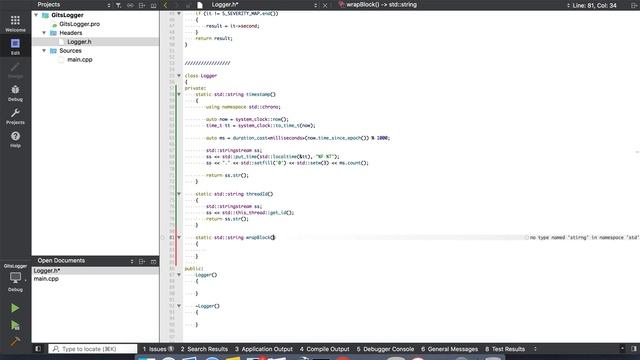Open the Issues output pane
This screenshot has width=640, height=360.
point(158,349)
